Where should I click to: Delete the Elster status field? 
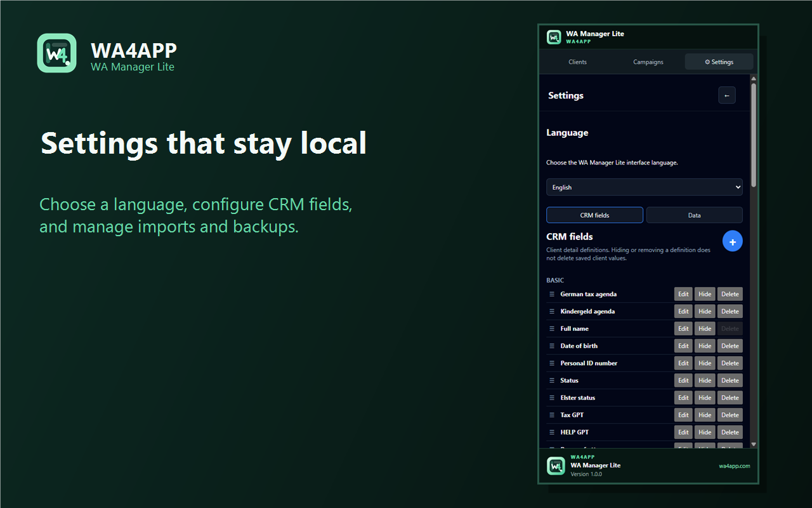[730, 398]
